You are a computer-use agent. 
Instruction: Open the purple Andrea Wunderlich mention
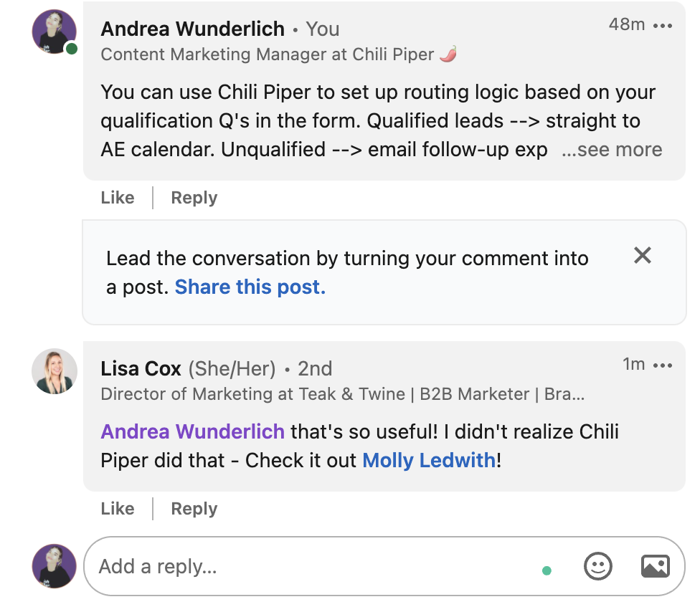(192, 431)
